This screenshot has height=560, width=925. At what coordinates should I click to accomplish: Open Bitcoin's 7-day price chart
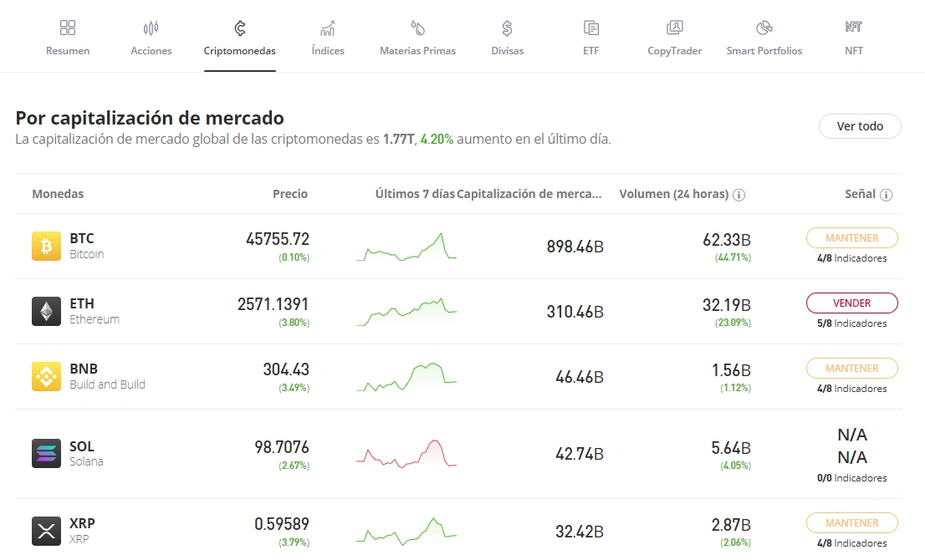[406, 247]
